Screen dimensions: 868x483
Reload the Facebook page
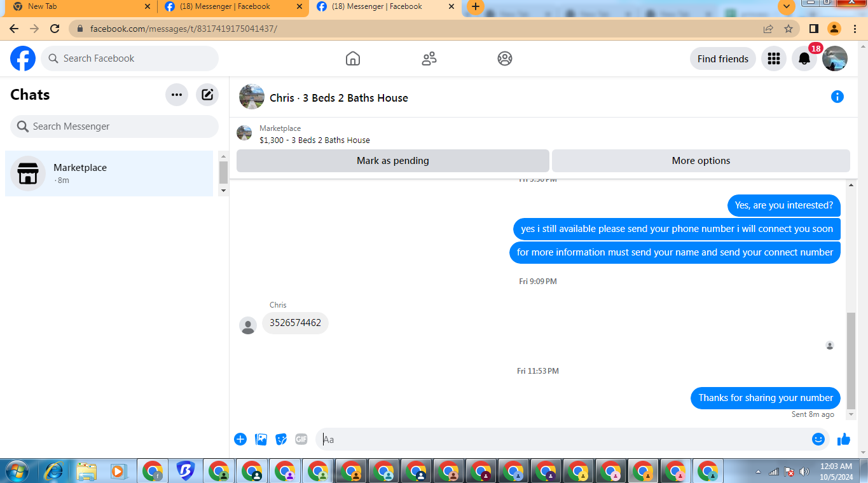pyautogui.click(x=55, y=29)
